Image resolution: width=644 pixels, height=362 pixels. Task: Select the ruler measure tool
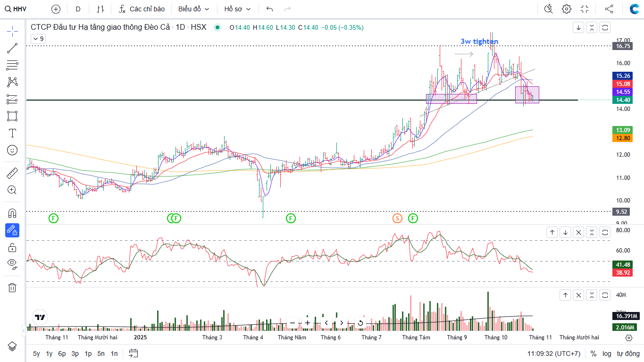13,173
